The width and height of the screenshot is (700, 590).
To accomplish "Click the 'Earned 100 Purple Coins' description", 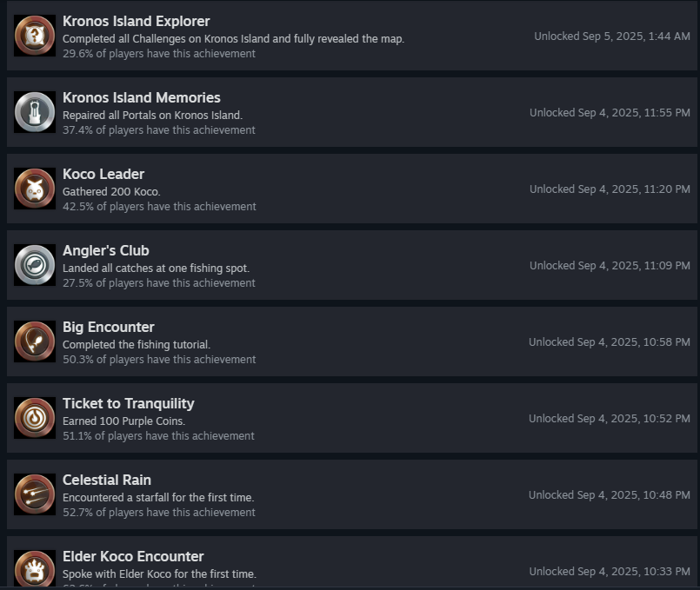I will 123,421.
